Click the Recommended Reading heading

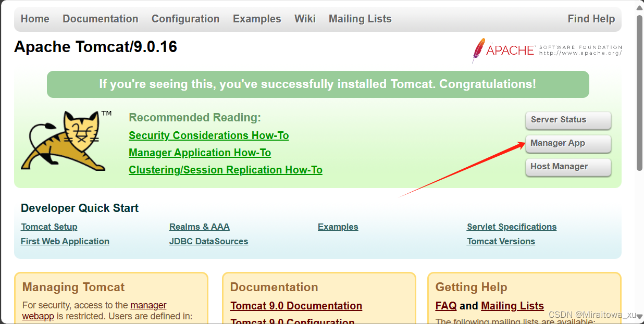195,118
